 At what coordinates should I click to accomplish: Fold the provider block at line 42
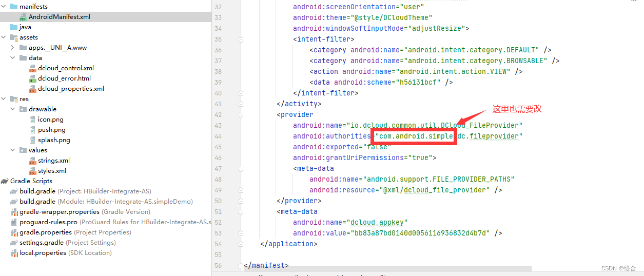(x=241, y=115)
